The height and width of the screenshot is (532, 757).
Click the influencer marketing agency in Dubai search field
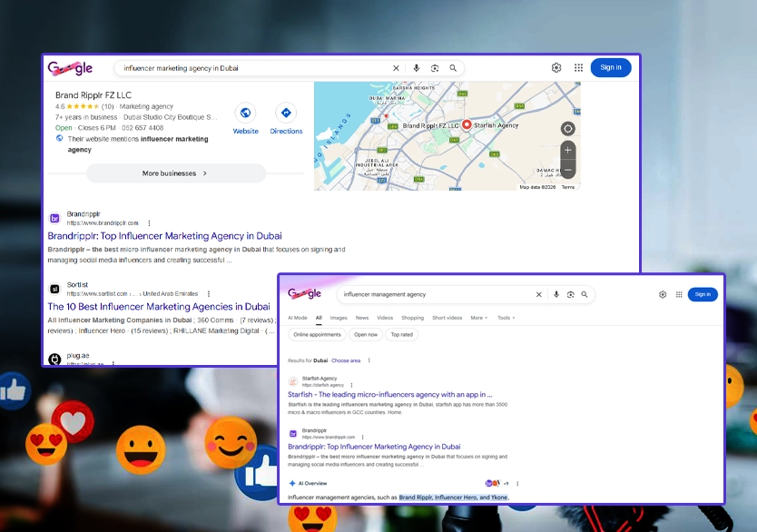[254, 68]
